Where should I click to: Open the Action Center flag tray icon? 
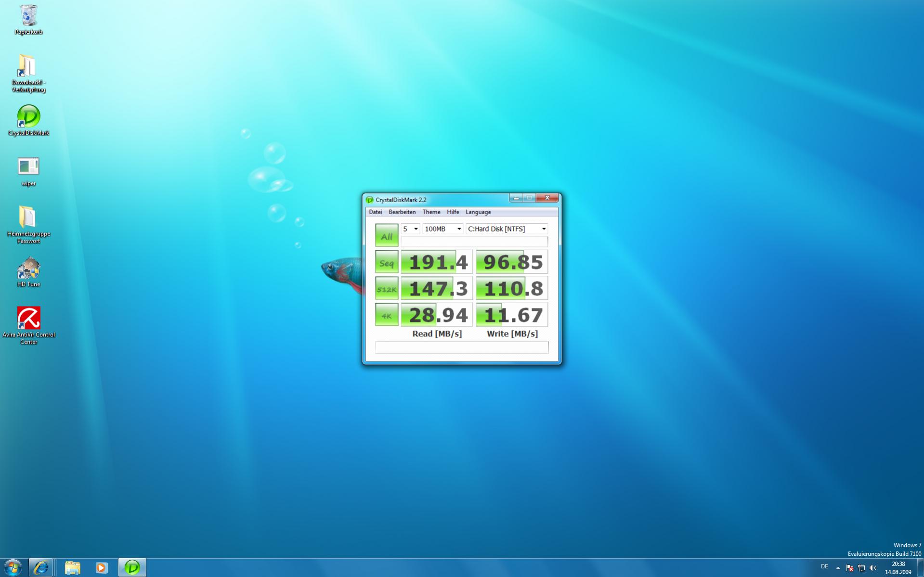(850, 568)
